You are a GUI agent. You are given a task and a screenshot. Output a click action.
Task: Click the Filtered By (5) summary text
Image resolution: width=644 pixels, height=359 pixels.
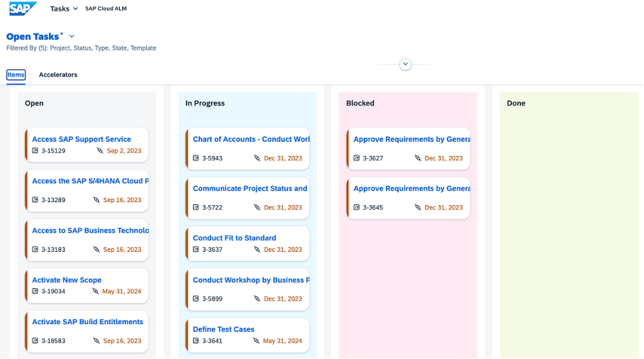click(x=82, y=48)
